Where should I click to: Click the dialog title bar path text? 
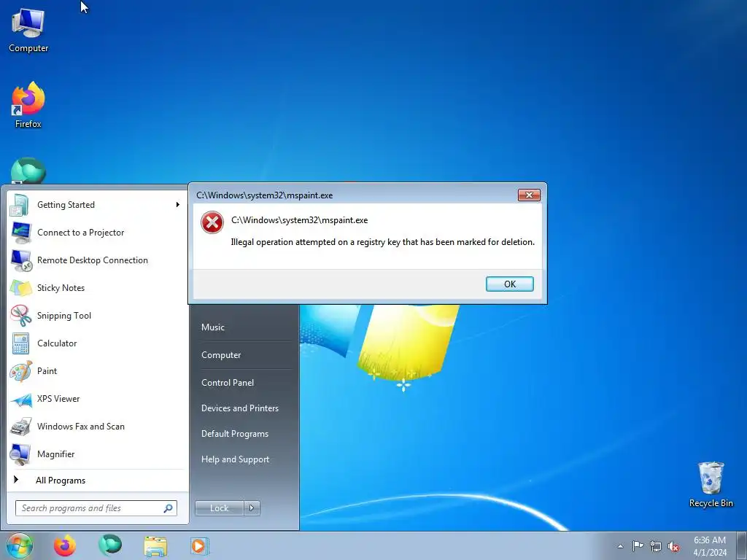pos(264,195)
